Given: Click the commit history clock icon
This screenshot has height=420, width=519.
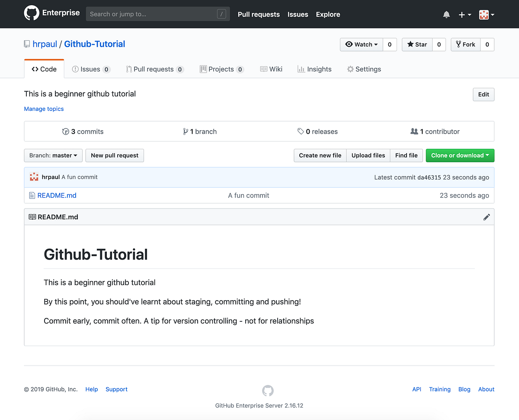Looking at the screenshot, I should (x=66, y=131).
